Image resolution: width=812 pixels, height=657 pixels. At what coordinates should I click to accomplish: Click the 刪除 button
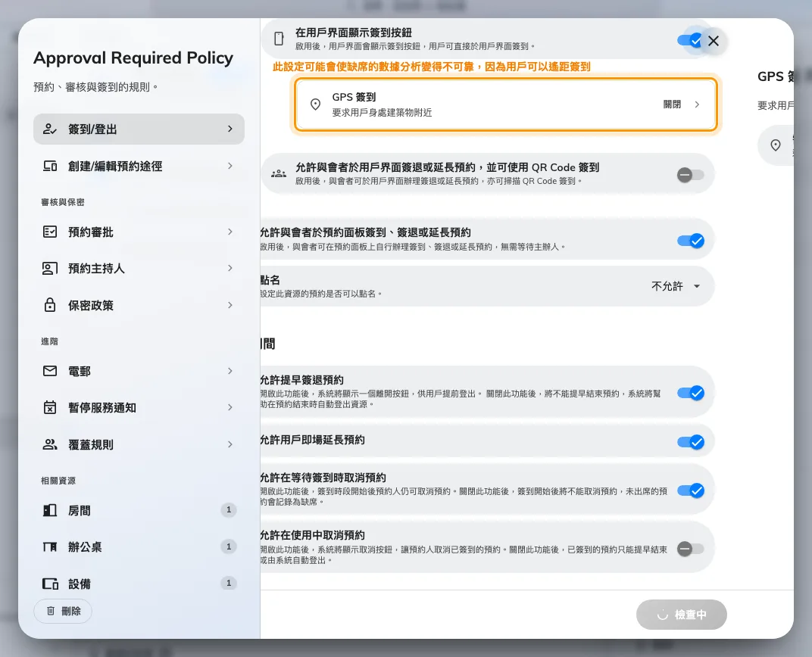63,611
